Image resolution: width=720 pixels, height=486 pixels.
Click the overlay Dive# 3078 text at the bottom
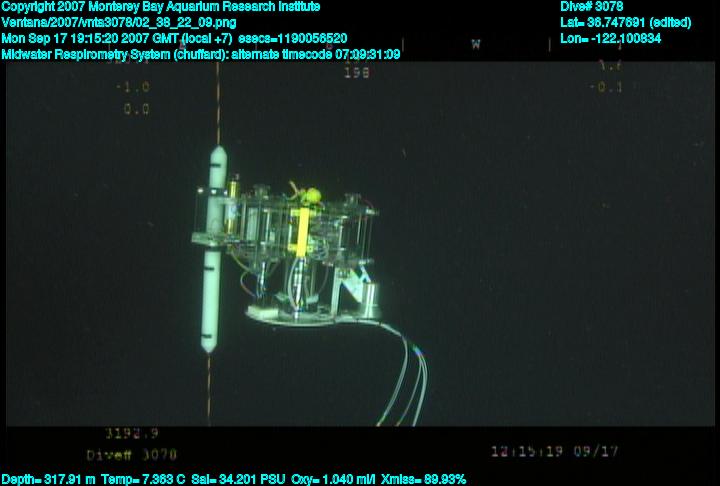pos(132,455)
